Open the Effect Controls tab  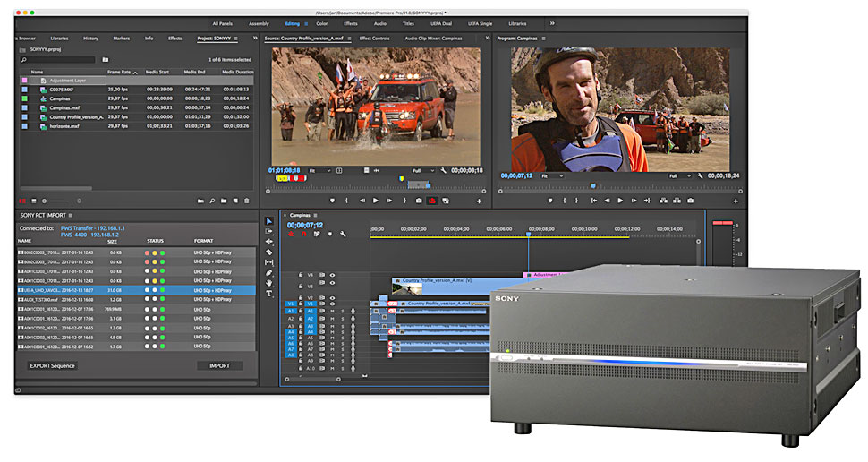pos(374,38)
